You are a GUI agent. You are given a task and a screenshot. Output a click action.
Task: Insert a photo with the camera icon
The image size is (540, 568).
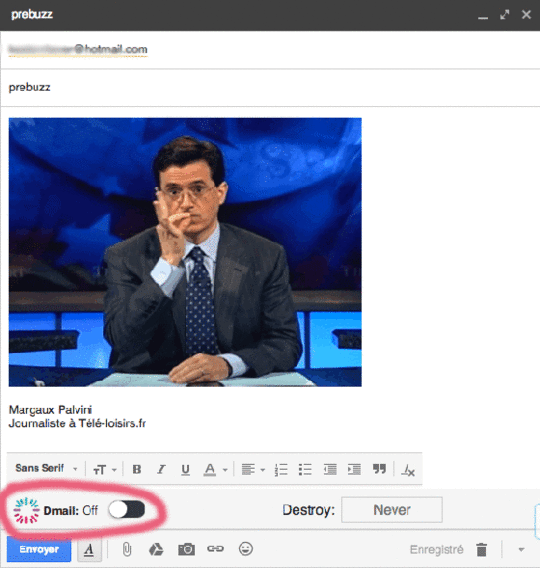[186, 549]
